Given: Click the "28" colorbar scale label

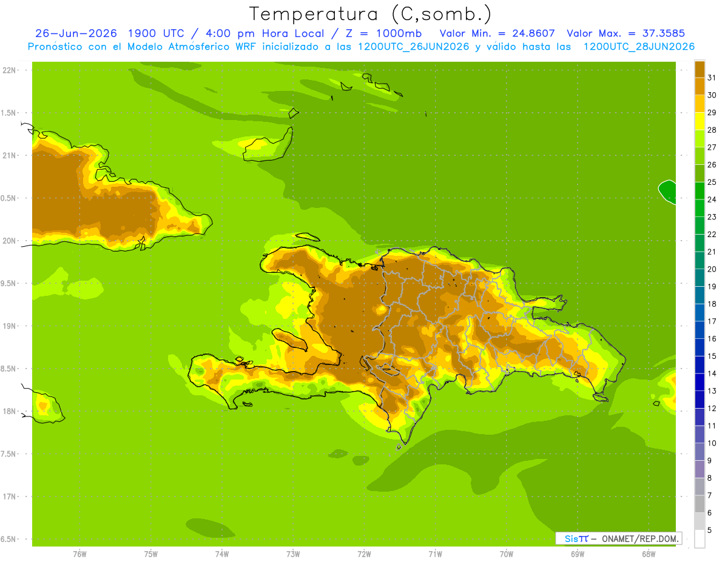Looking at the screenshot, I should (712, 130).
